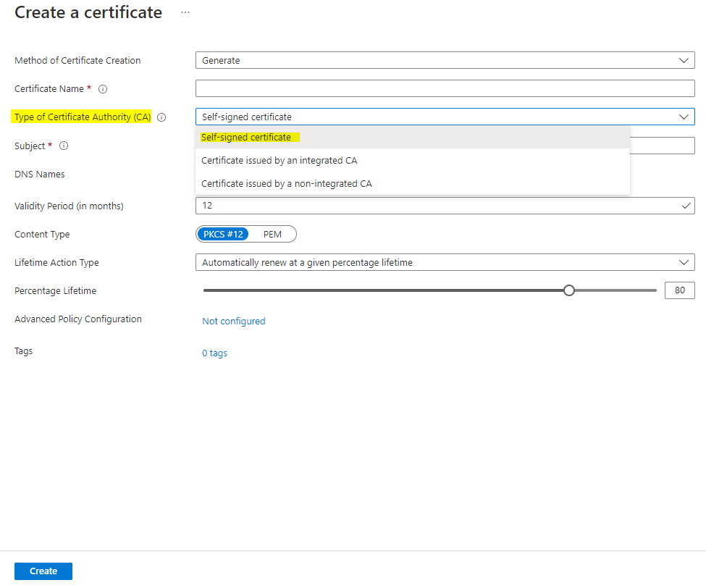
Task: Click the Percentage Lifetime slider handle
Action: click(569, 290)
